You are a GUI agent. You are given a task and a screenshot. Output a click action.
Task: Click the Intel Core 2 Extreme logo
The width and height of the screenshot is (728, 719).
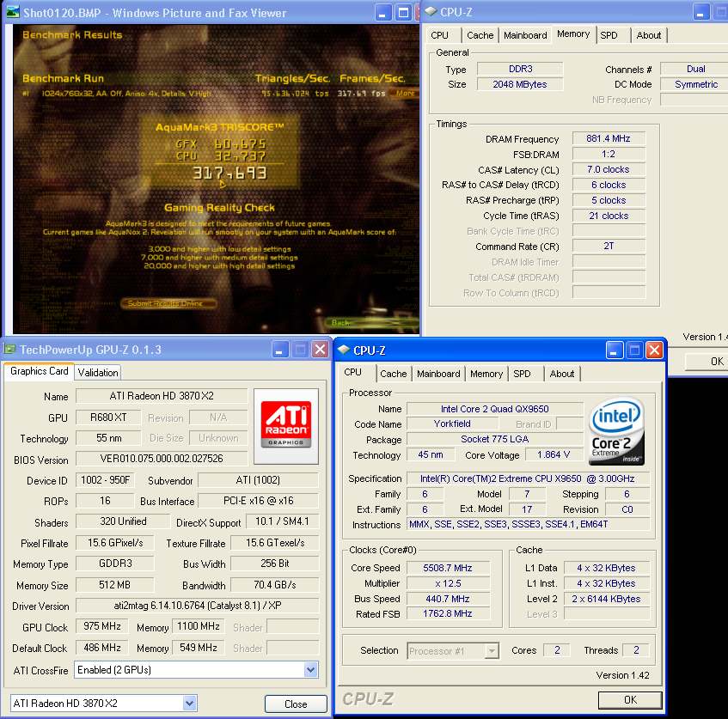pyautogui.click(x=617, y=431)
